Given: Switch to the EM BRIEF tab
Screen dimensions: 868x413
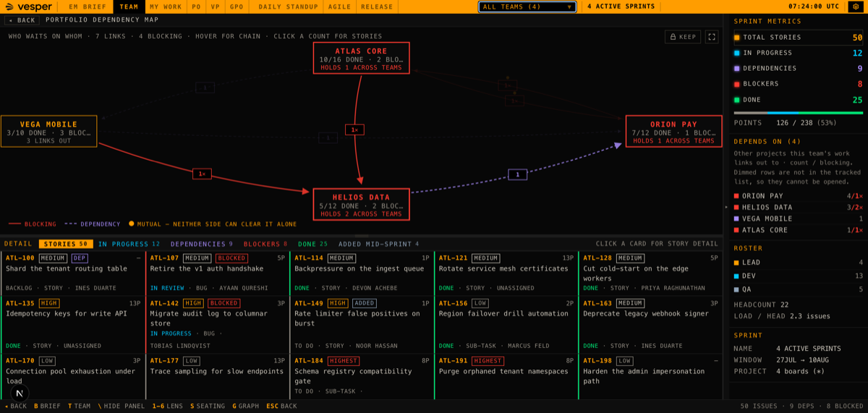Looking at the screenshot, I should (x=88, y=7).
